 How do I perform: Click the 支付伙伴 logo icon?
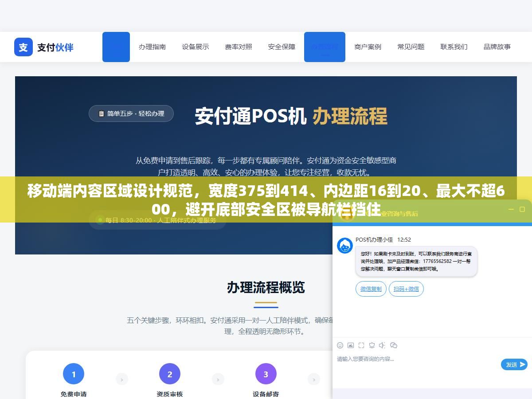(x=23, y=47)
